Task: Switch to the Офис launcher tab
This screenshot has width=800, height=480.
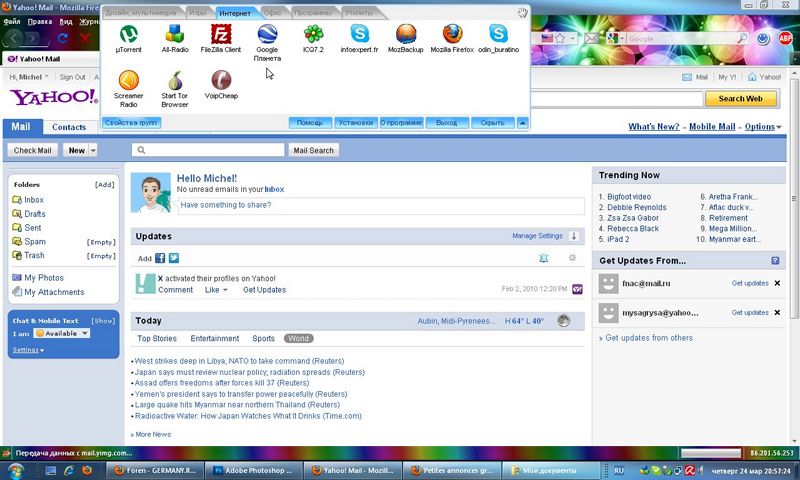Action: point(274,13)
